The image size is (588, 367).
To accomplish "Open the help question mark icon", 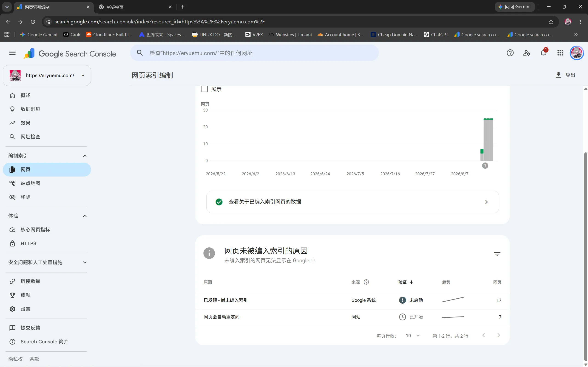I will click(x=510, y=53).
